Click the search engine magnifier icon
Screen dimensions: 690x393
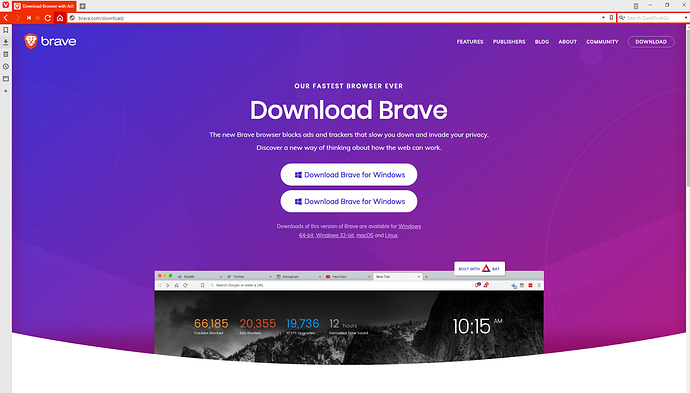tap(622, 18)
